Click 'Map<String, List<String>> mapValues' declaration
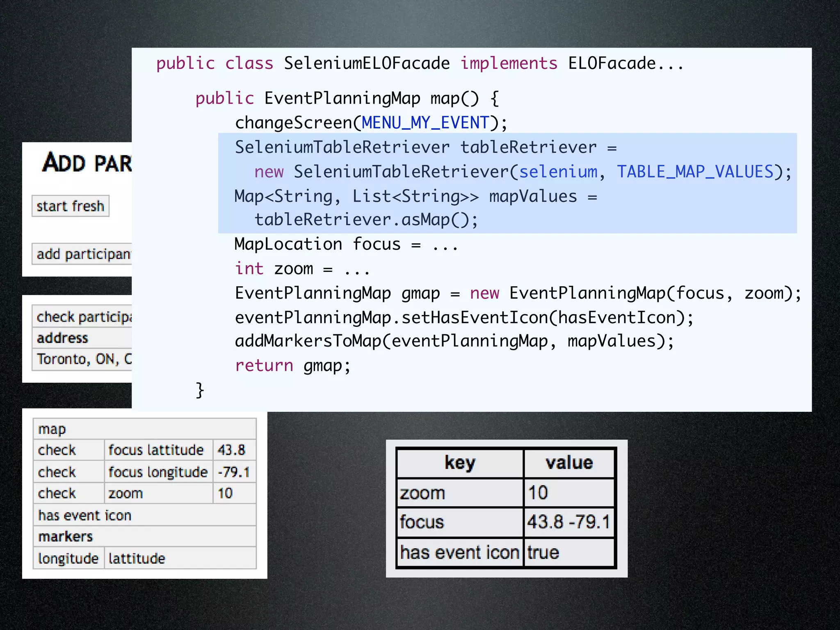 [x=406, y=196]
